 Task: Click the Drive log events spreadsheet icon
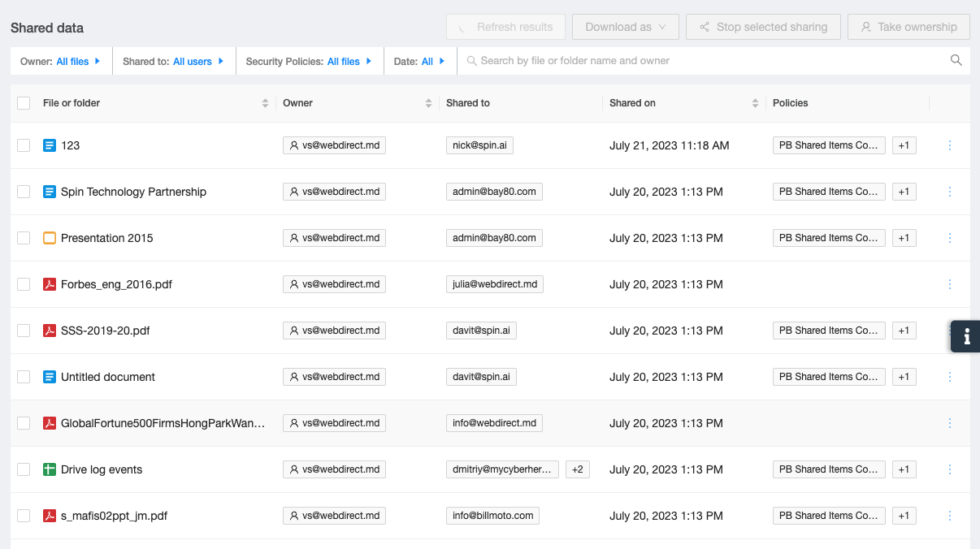click(50, 469)
